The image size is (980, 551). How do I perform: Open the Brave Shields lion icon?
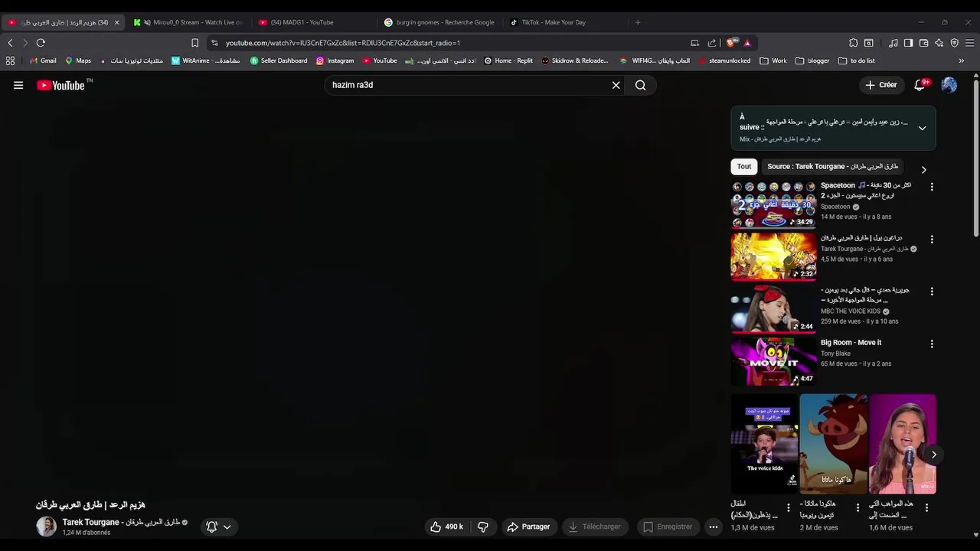[x=730, y=43]
